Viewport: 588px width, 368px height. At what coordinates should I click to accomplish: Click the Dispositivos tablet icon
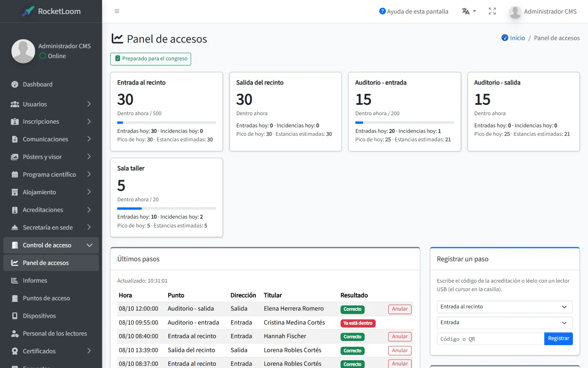[x=15, y=316]
